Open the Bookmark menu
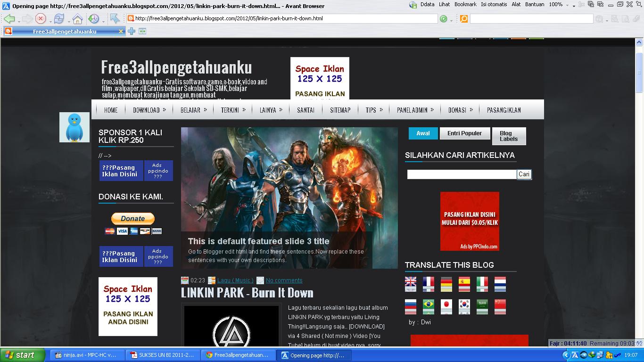644x362 pixels. click(x=465, y=4)
